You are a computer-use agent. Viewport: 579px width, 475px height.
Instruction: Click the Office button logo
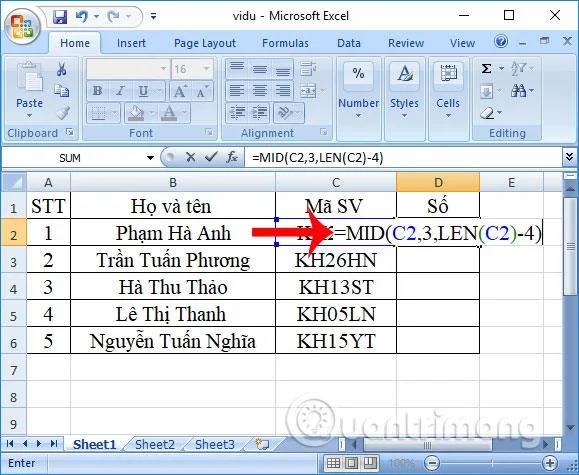click(22, 28)
